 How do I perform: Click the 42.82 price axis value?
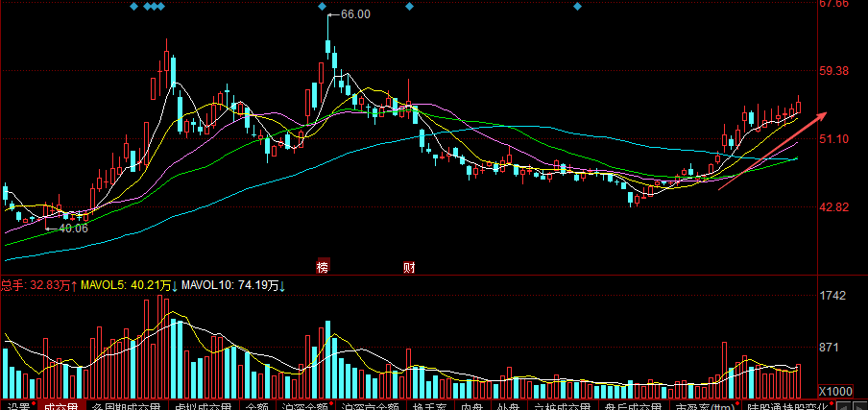pyautogui.click(x=833, y=207)
